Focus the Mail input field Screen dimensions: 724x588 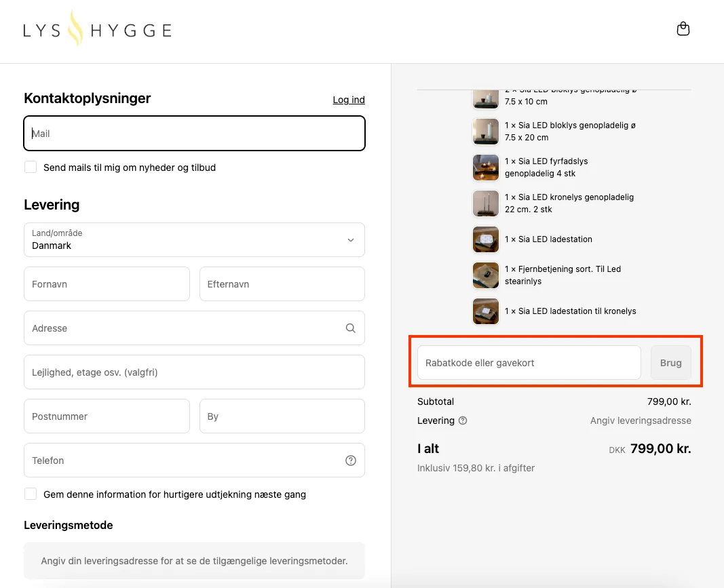click(x=194, y=133)
